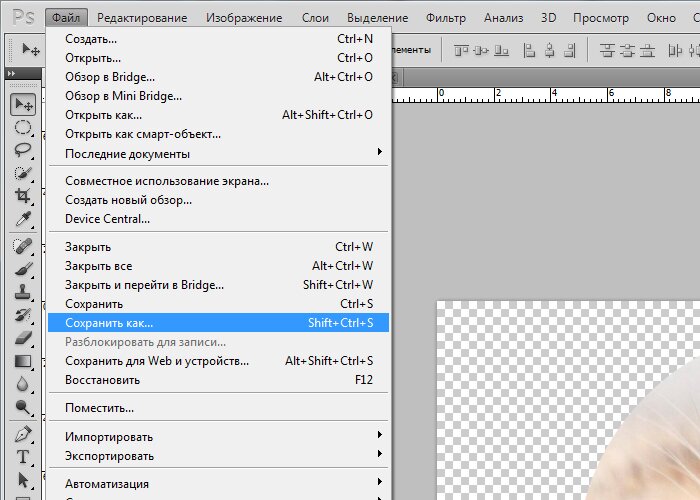Click the Align right edges icon
The width and height of the screenshot is (700, 500).
coord(570,51)
